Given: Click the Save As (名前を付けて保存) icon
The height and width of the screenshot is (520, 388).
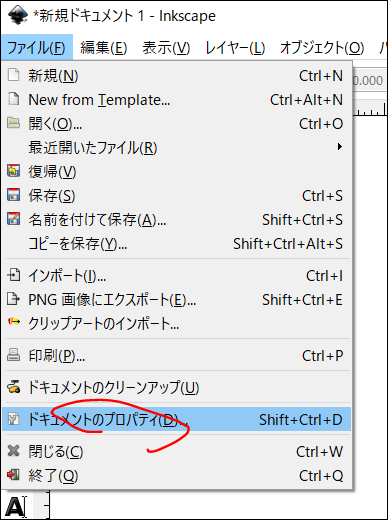Looking at the screenshot, I should (13, 219).
